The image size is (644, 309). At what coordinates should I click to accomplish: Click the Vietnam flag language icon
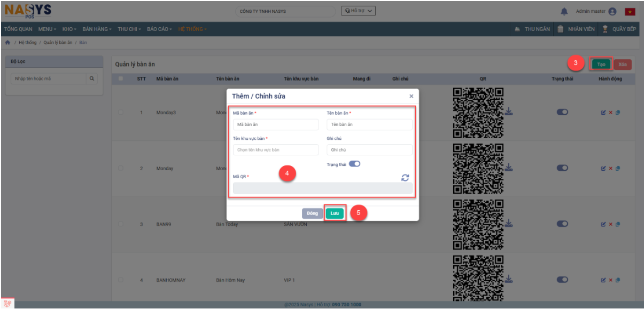(x=630, y=12)
